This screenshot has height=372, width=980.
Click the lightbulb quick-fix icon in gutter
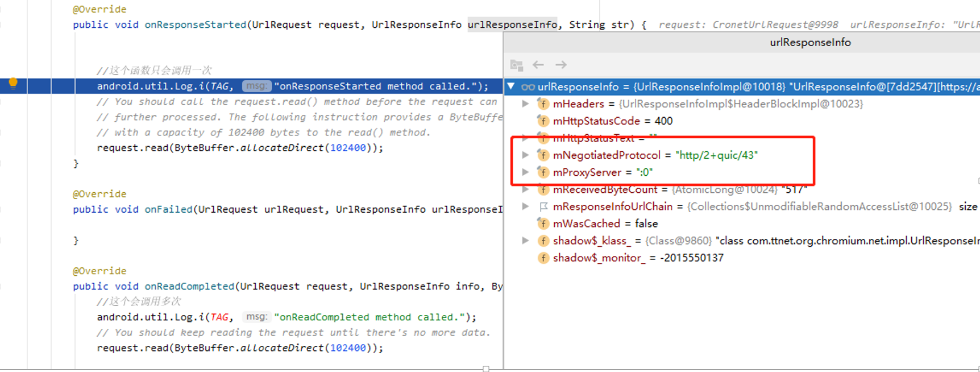tap(13, 84)
